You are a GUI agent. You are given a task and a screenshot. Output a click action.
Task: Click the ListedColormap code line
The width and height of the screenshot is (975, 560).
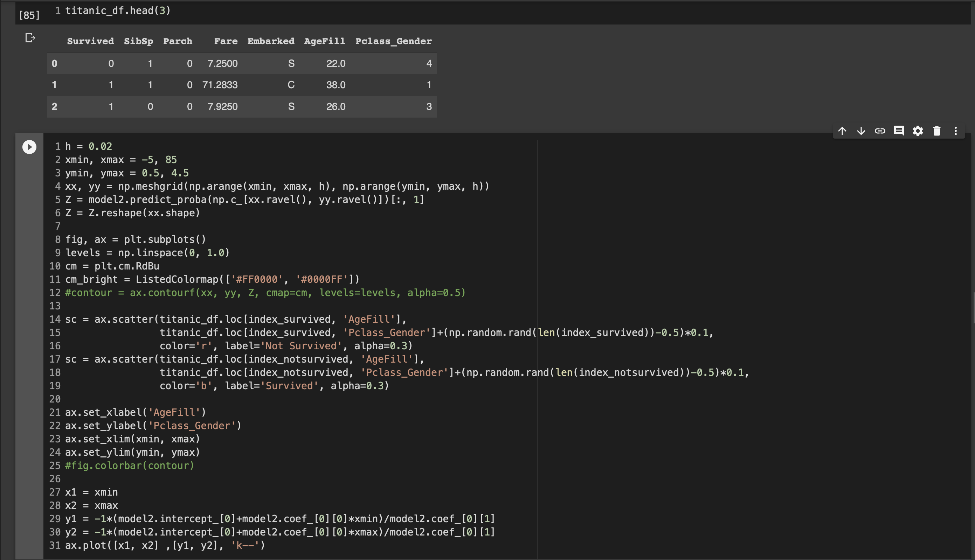point(212,279)
